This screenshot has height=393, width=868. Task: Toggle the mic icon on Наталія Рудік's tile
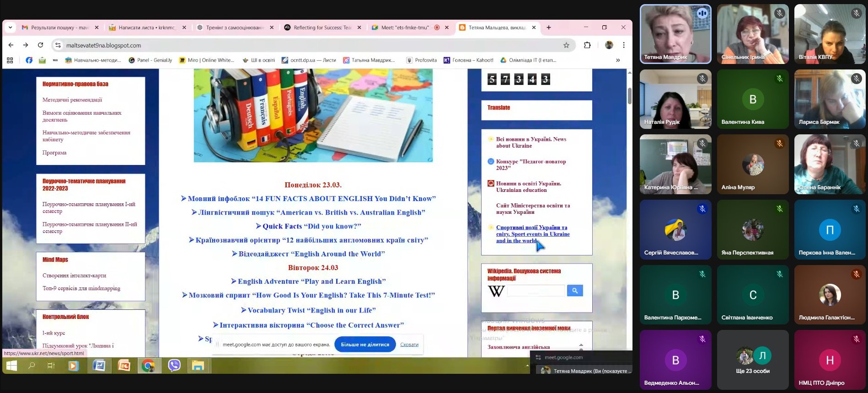[x=702, y=79]
